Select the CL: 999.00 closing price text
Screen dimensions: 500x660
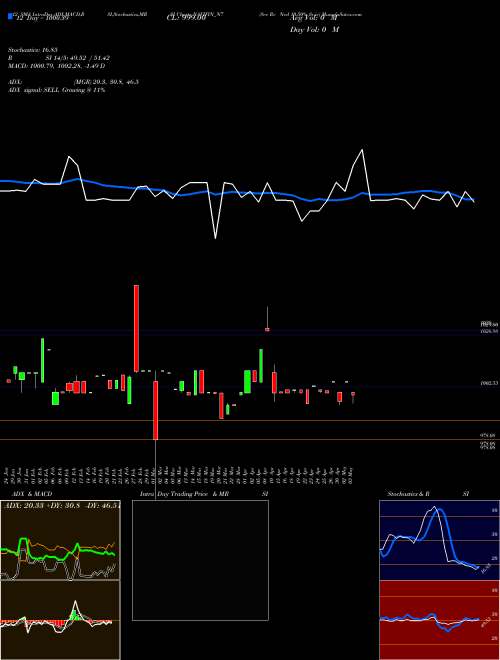(186, 18)
